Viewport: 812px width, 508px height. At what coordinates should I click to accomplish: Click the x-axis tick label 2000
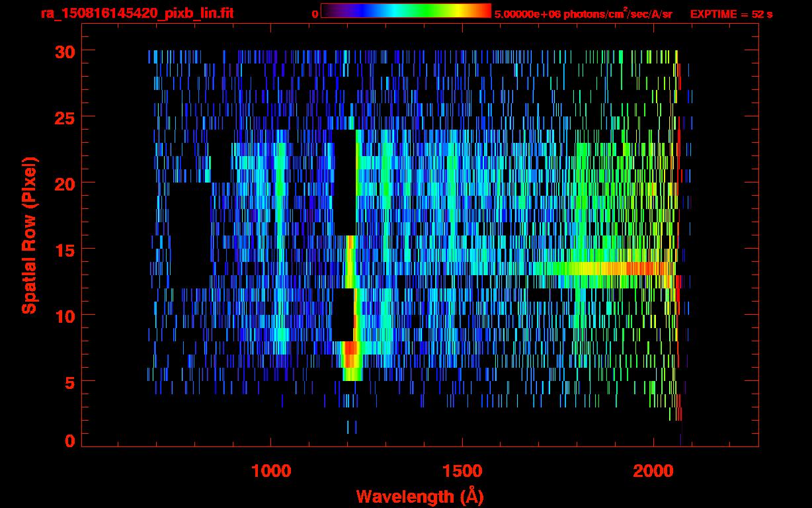(653, 471)
